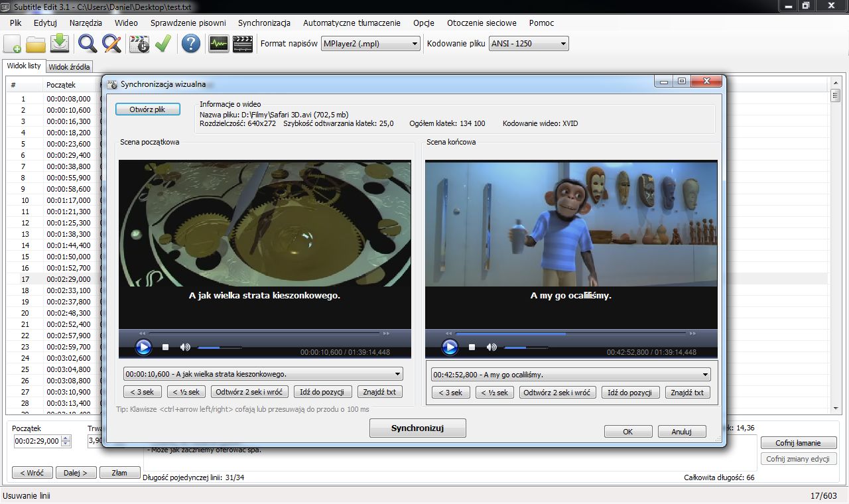The image size is (849, 504).
Task: Click end scene Idź do pozycji
Action: tap(631, 393)
